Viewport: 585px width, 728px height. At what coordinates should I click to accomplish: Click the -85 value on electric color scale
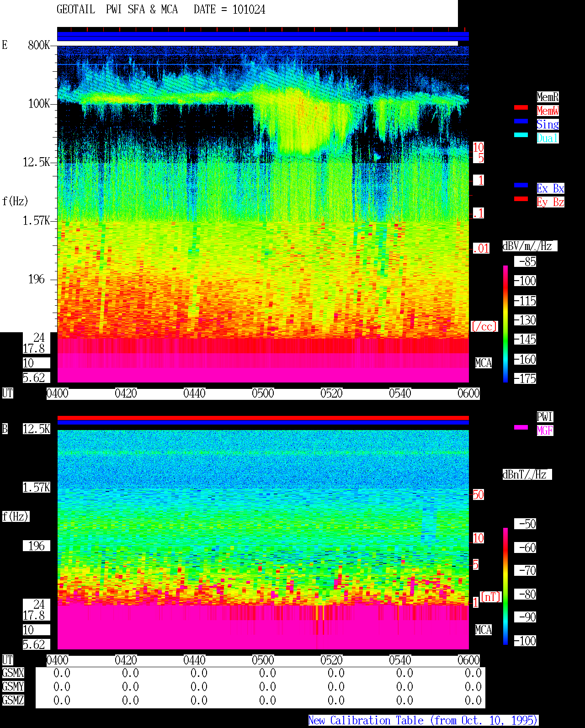[x=525, y=261]
